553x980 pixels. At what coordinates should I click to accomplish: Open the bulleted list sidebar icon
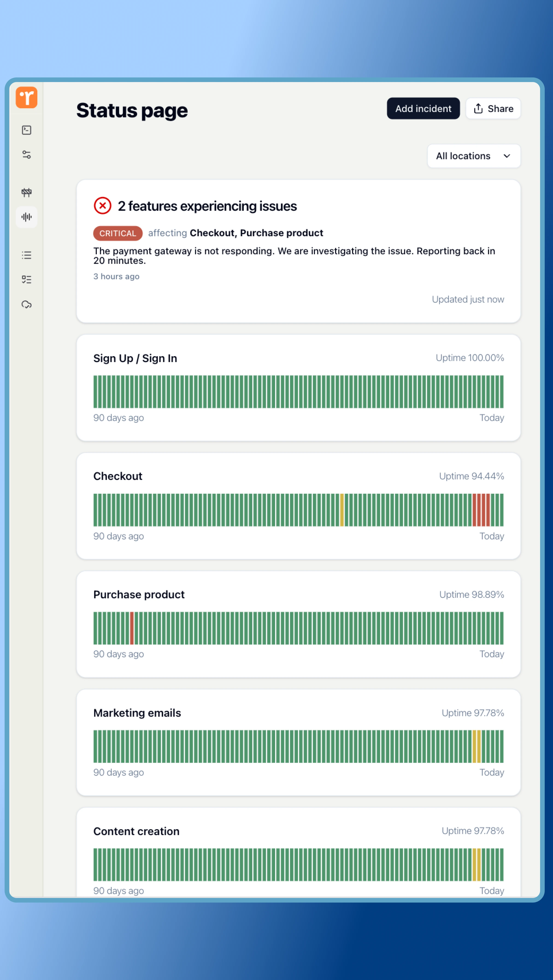click(x=26, y=255)
